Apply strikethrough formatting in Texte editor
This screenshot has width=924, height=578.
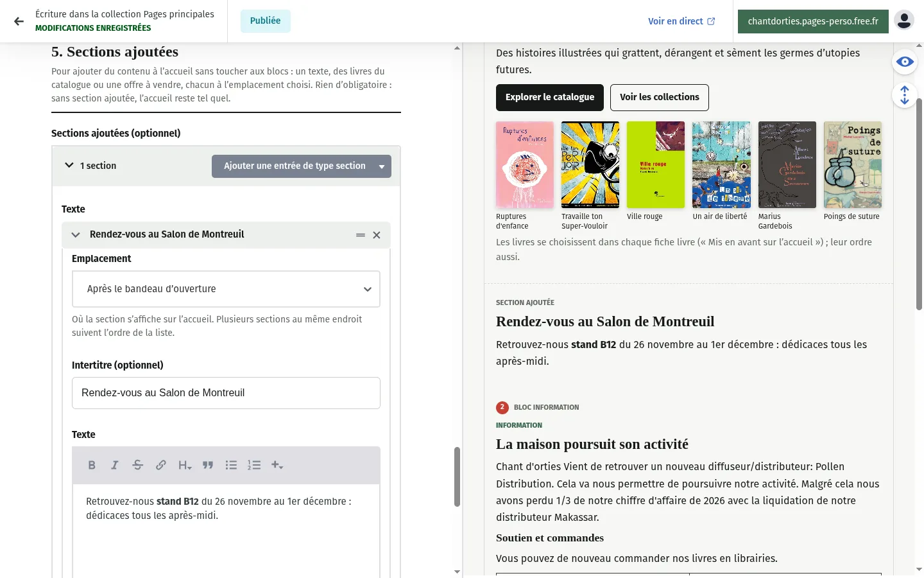click(x=137, y=465)
